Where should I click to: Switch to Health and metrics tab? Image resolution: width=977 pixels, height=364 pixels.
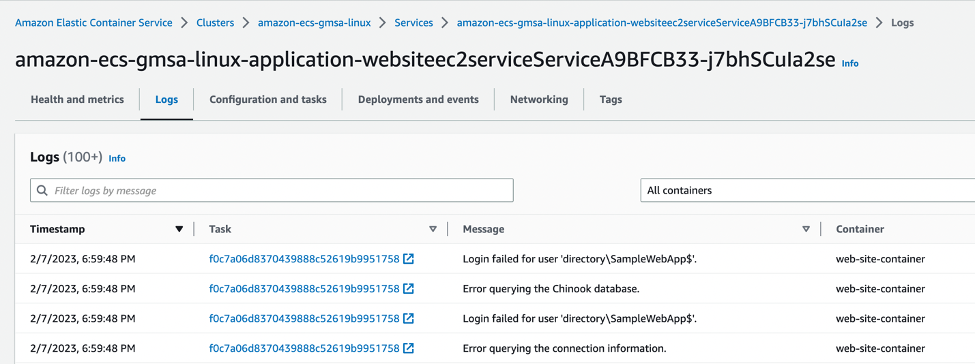(77, 99)
